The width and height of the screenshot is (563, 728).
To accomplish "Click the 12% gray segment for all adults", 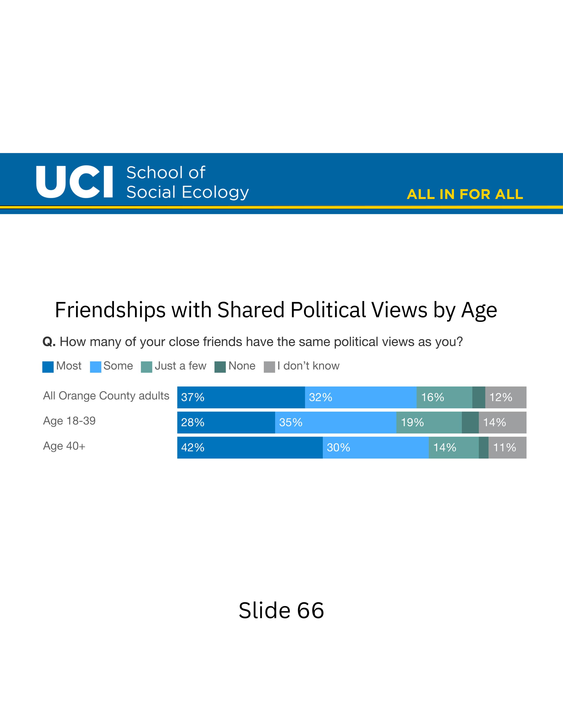I will click(506, 397).
